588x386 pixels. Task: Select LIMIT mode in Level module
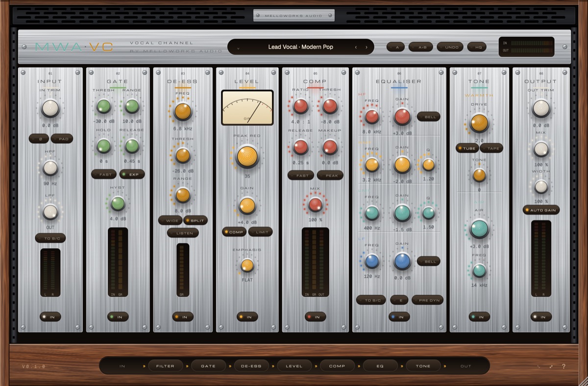click(x=261, y=232)
